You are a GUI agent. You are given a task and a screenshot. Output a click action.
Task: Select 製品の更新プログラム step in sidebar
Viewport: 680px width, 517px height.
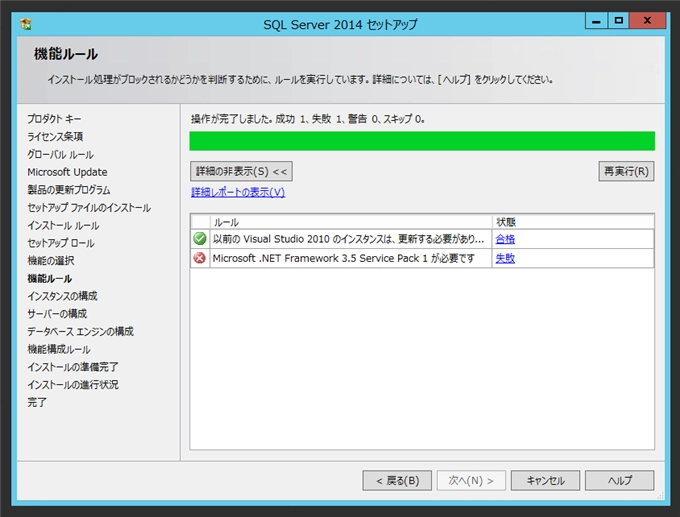point(69,190)
